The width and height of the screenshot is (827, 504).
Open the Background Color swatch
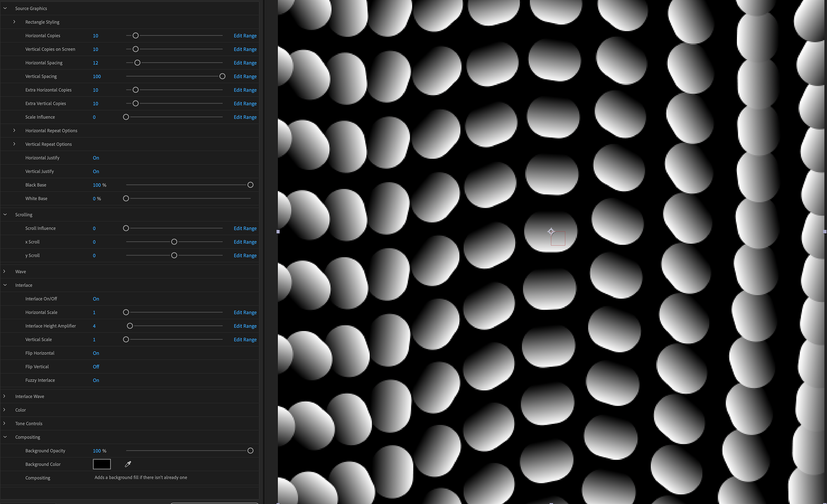click(102, 464)
